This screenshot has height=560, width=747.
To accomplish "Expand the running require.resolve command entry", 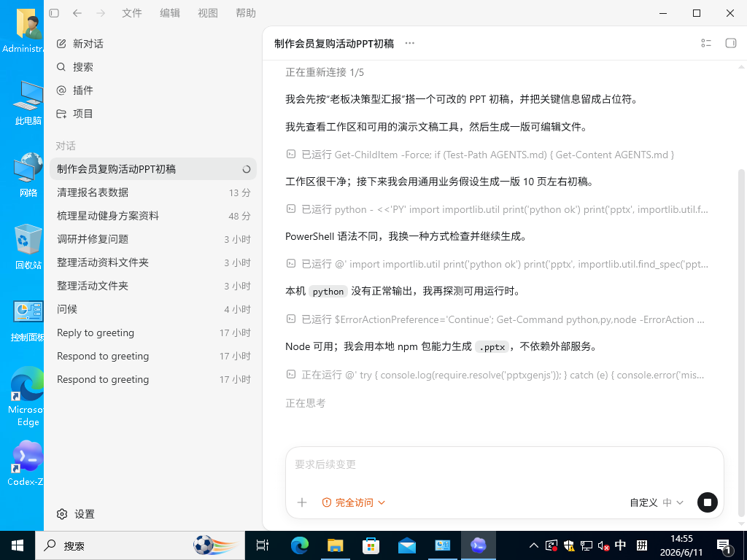I will pyautogui.click(x=495, y=375).
